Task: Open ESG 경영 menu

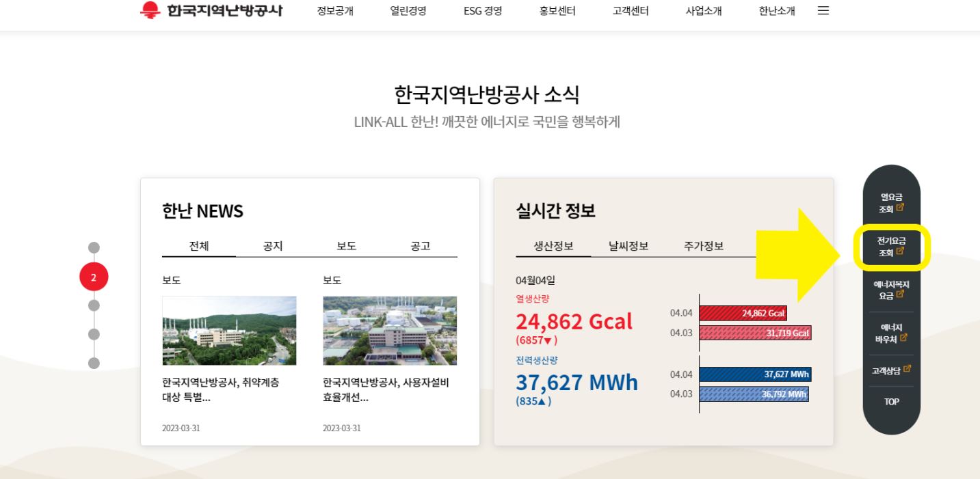Action: click(x=483, y=11)
